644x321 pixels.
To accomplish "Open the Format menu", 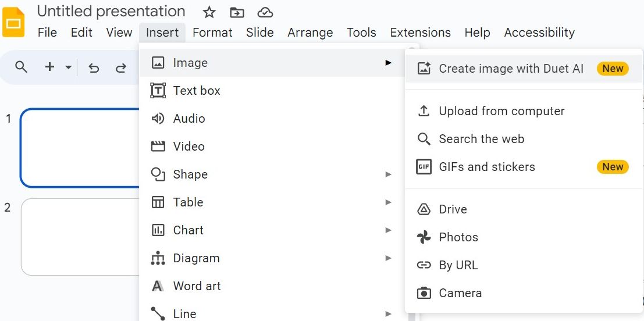I will click(x=212, y=33).
